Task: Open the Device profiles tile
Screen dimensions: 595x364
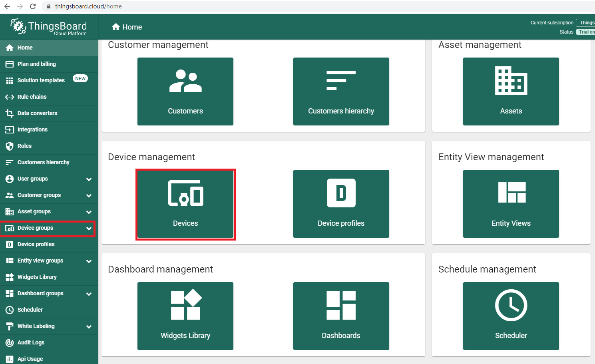Action: click(x=341, y=204)
